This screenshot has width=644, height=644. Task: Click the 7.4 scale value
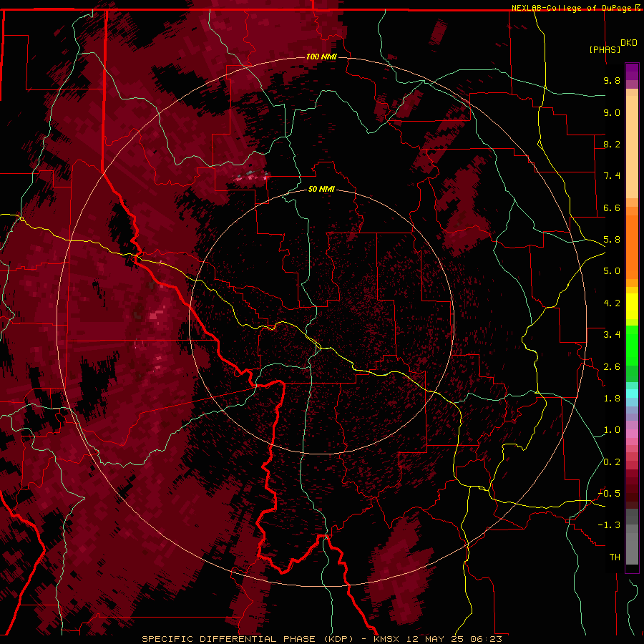tap(612, 176)
